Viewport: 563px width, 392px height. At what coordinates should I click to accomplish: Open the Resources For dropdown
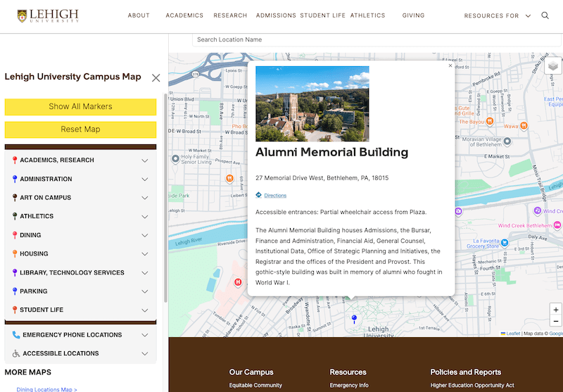[498, 15]
